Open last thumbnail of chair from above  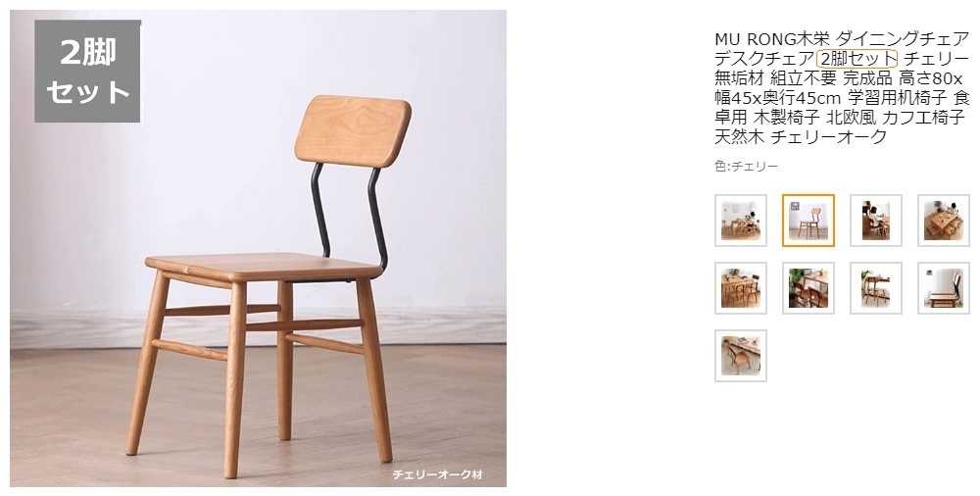pyautogui.click(x=741, y=355)
